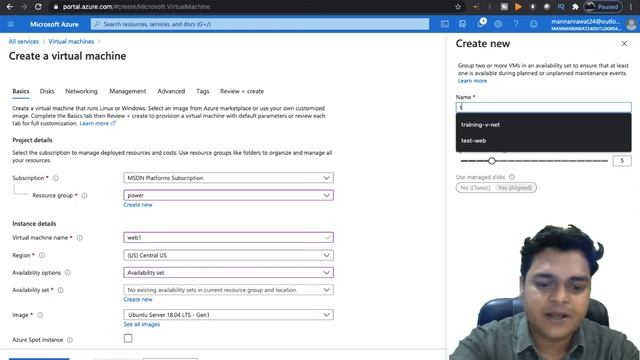640x360 pixels.
Task: Close the Create new panel
Action: [x=624, y=44]
